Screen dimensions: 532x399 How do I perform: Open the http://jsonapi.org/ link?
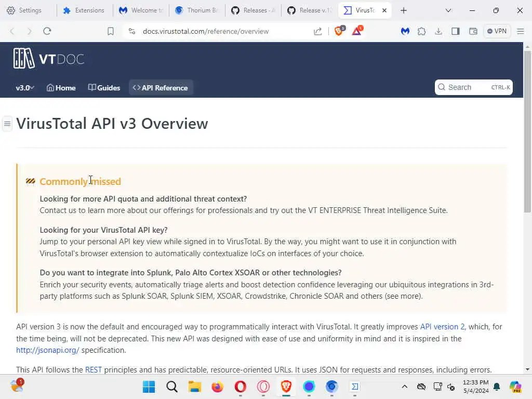(47, 350)
